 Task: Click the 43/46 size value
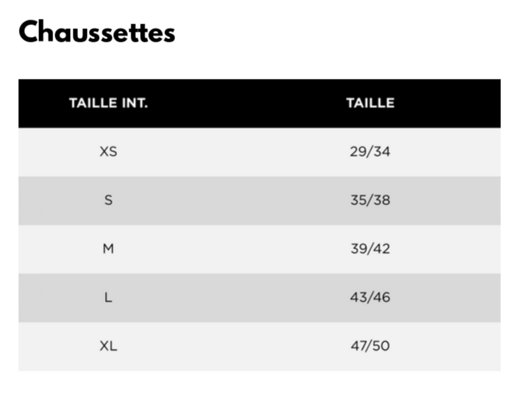pyautogui.click(x=370, y=297)
